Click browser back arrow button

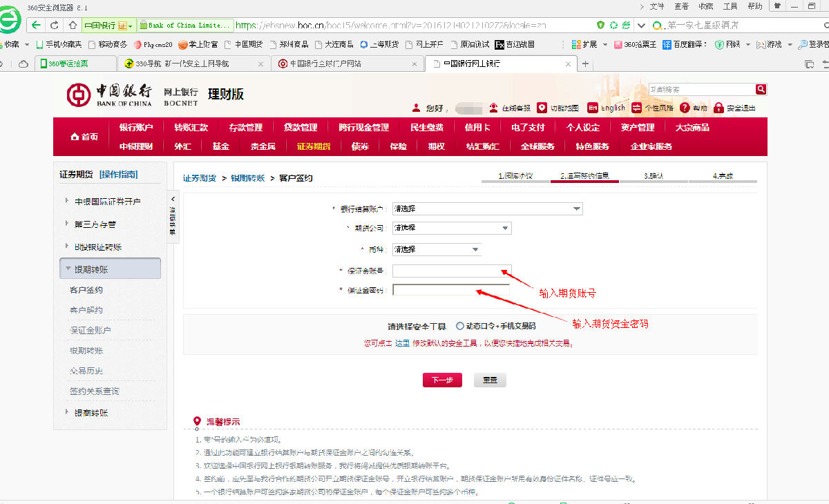(x=36, y=26)
